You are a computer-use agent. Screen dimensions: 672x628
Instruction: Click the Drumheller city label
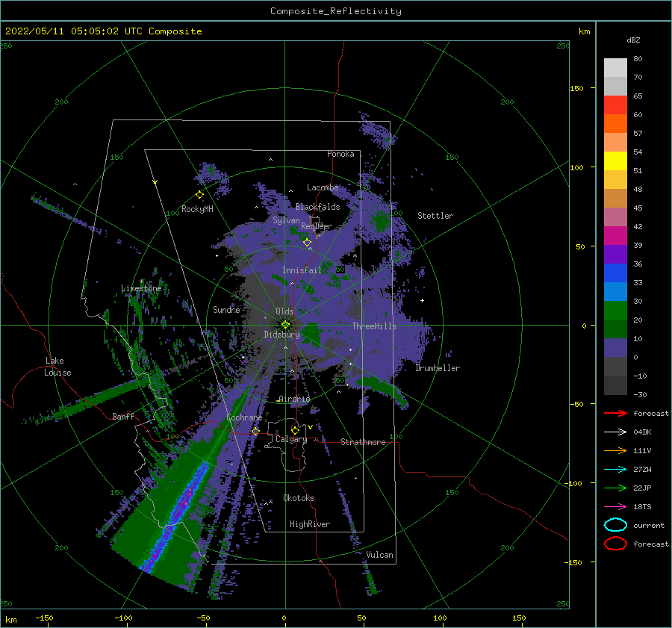pos(438,368)
